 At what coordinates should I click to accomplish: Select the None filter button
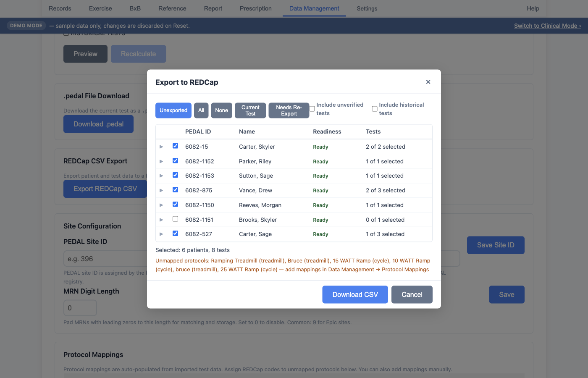(222, 110)
